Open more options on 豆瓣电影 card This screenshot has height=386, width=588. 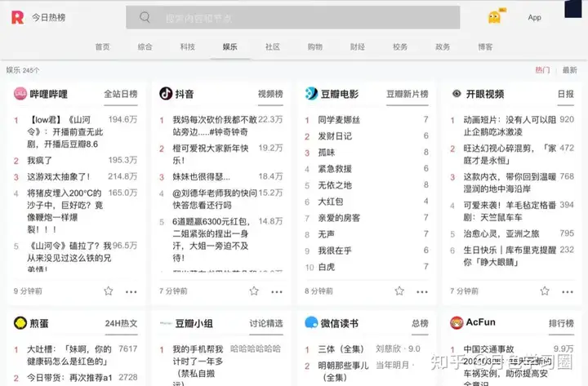pyautogui.click(x=422, y=292)
